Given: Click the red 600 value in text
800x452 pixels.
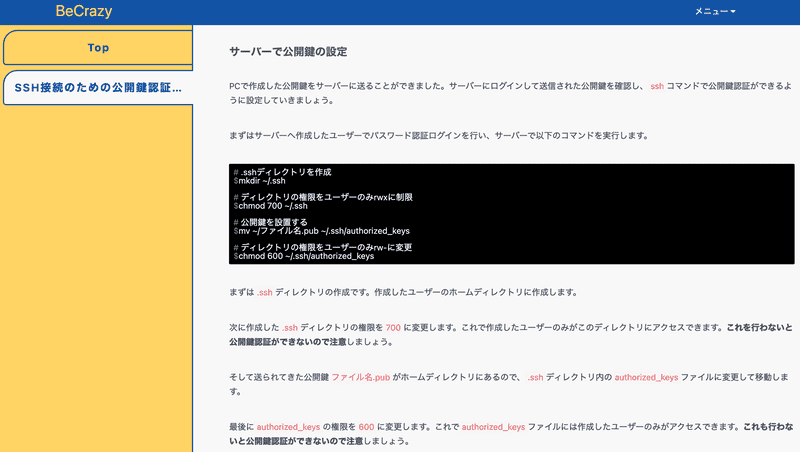Looking at the screenshot, I should pos(366,427).
